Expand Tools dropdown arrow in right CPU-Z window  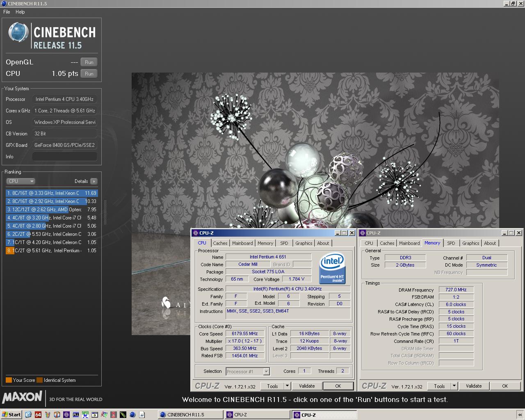[x=454, y=386]
